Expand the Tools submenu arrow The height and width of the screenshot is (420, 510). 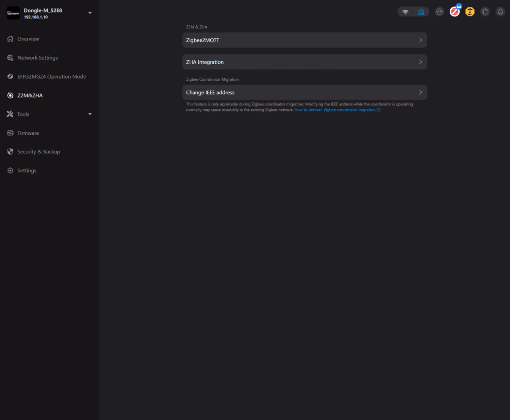point(90,114)
